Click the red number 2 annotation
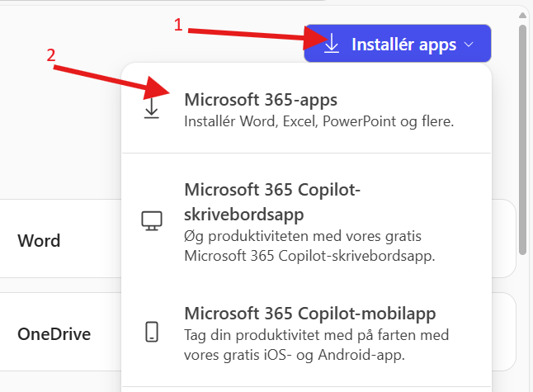Image resolution: width=533 pixels, height=392 pixels. click(51, 56)
